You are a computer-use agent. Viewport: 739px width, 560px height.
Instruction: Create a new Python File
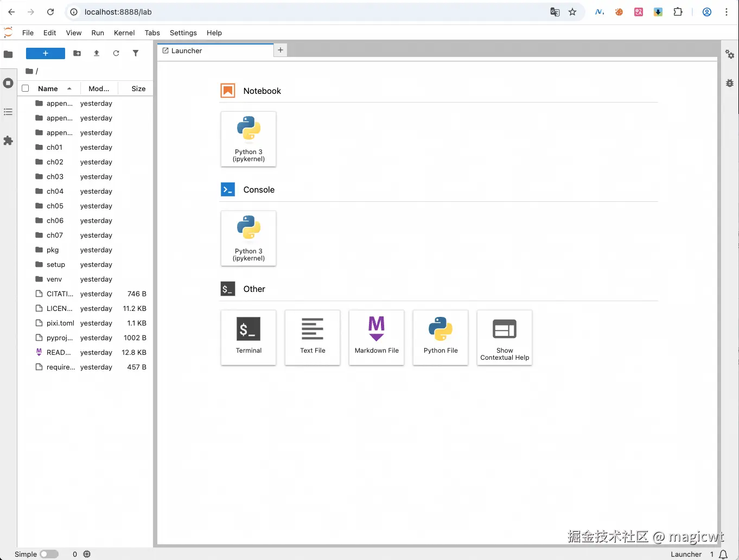point(440,338)
